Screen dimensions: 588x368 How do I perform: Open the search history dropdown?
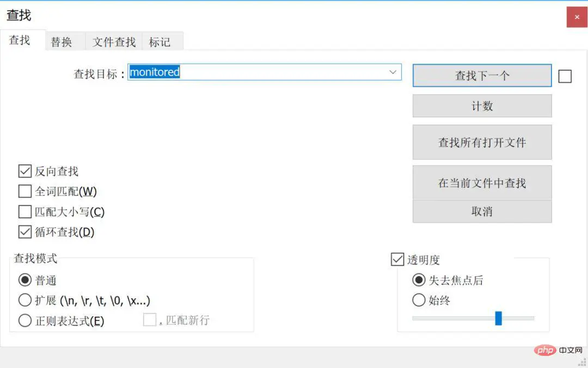tap(393, 72)
